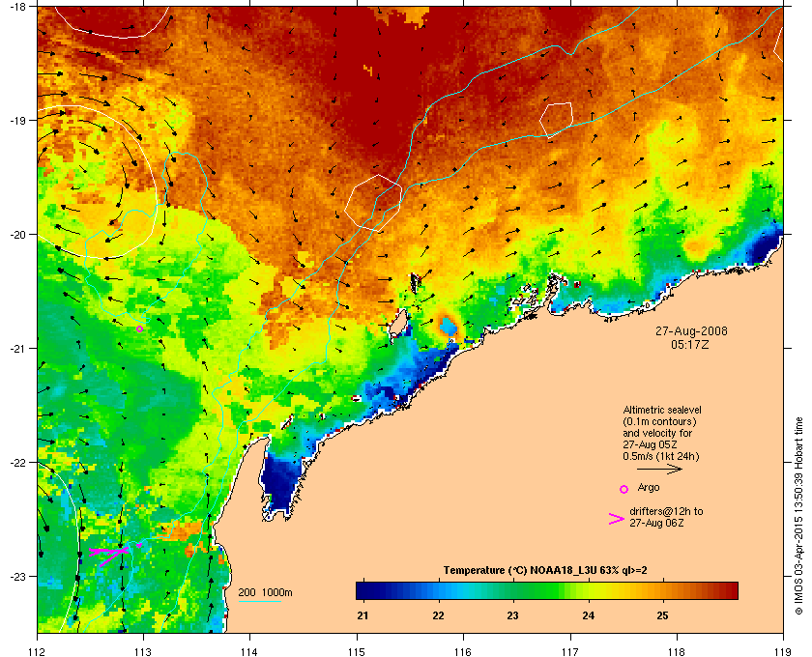Click the time text 05:17Z
Viewport: 812px width, 657px height.
coord(690,344)
